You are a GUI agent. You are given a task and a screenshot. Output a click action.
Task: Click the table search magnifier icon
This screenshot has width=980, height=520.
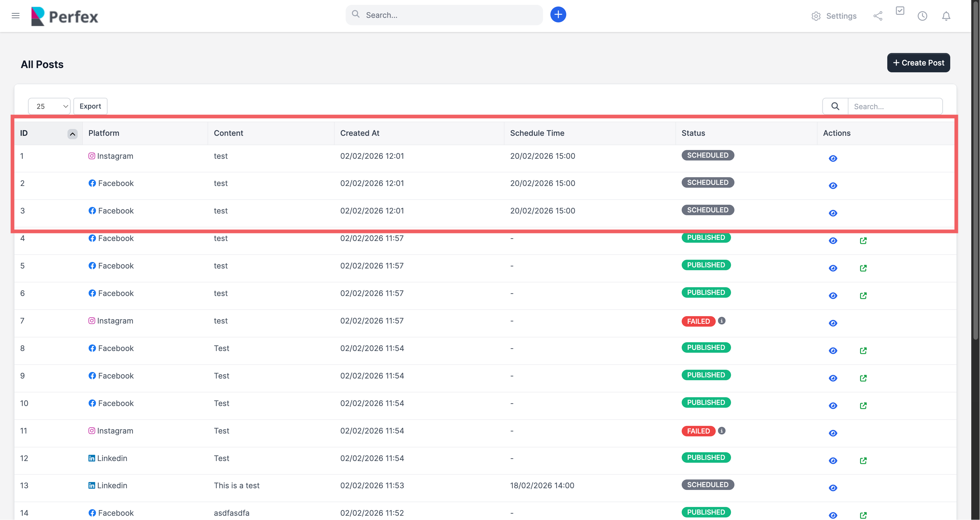[835, 107]
